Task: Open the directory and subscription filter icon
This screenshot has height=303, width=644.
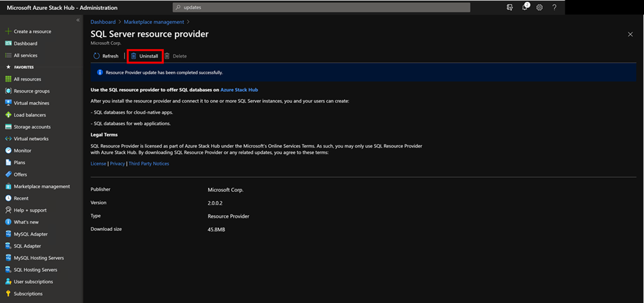Action: coord(510,7)
